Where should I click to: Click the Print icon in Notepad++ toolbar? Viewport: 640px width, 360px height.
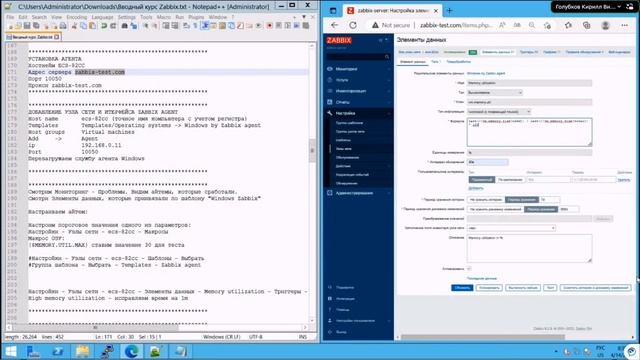click(x=63, y=26)
